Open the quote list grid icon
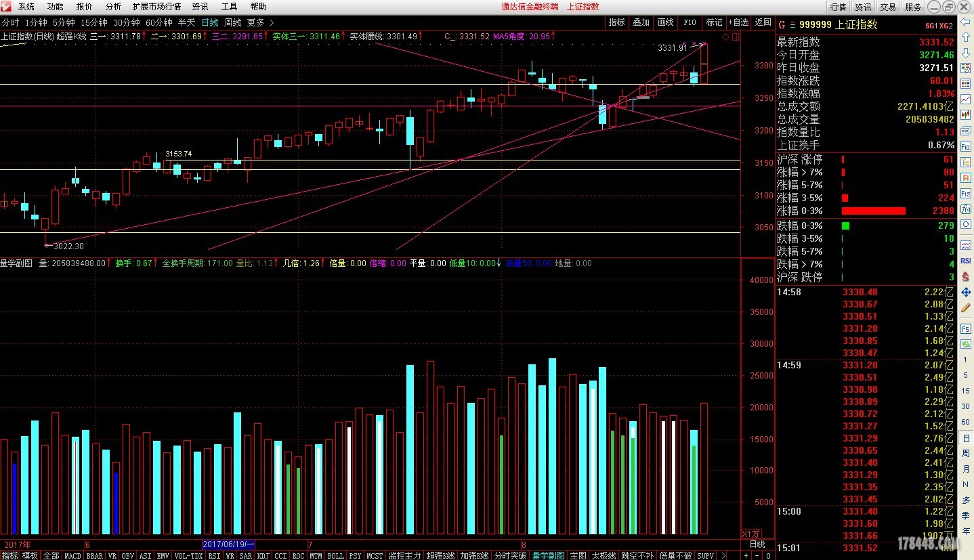 (x=965, y=83)
